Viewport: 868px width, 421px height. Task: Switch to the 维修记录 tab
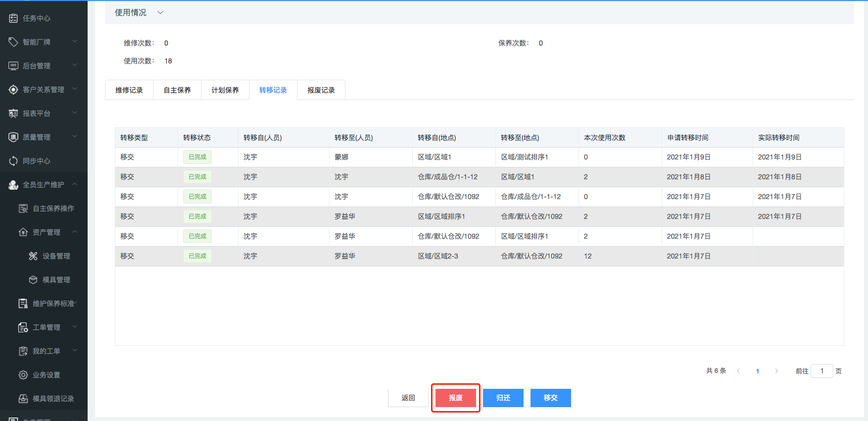129,90
